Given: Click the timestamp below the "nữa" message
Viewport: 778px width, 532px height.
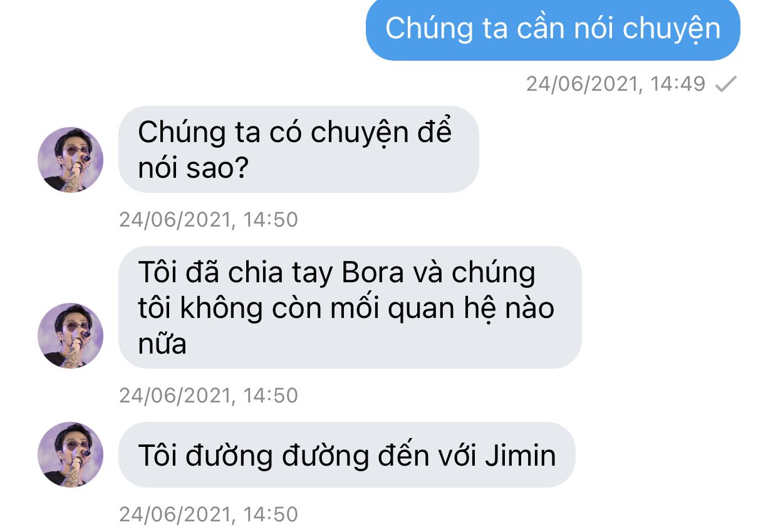Looking at the screenshot, I should tap(209, 396).
